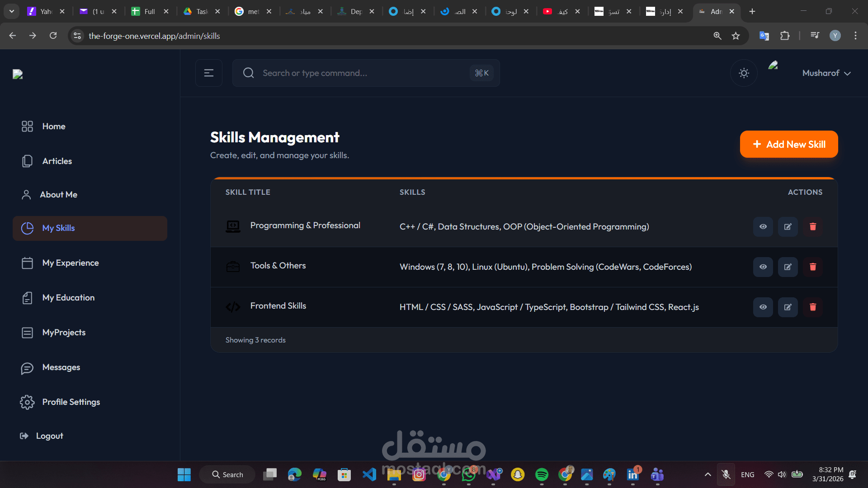Open the tab search chevron in Chrome
The width and height of the screenshot is (868, 488).
point(12,11)
